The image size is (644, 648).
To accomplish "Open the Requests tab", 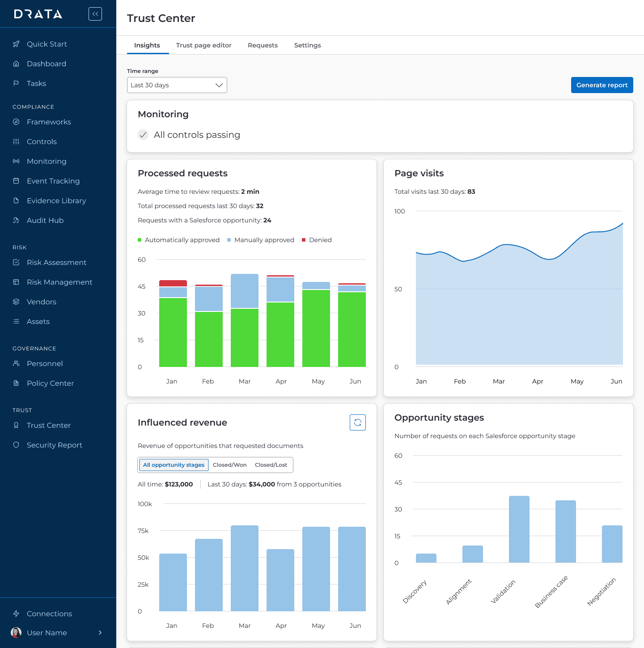I will tap(263, 45).
